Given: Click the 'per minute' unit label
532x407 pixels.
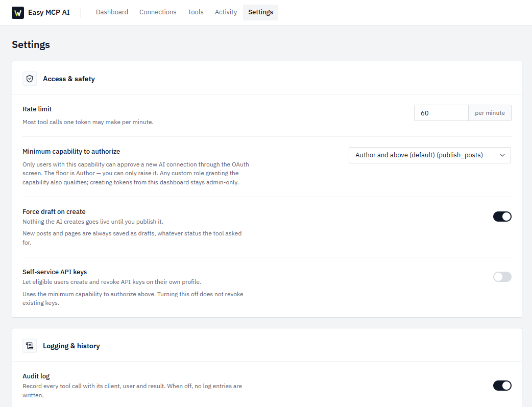Looking at the screenshot, I should point(490,113).
